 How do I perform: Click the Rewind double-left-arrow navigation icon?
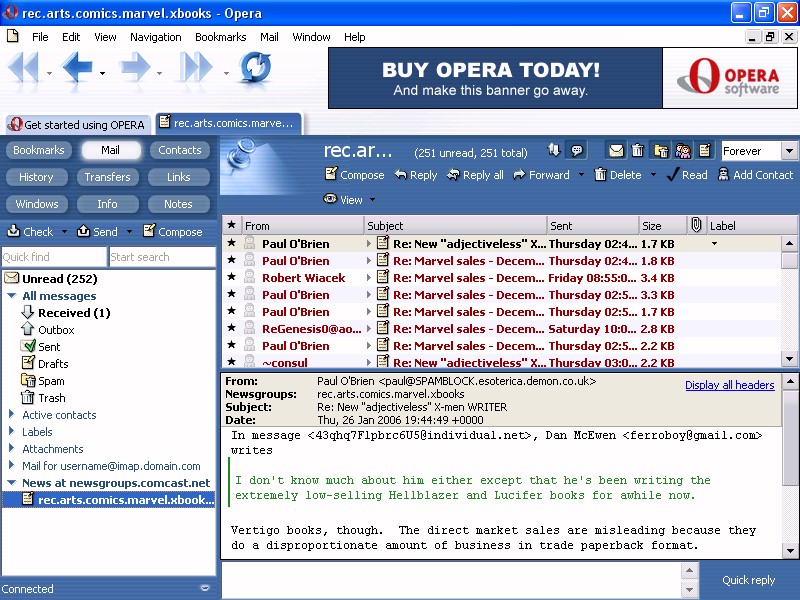pos(23,67)
